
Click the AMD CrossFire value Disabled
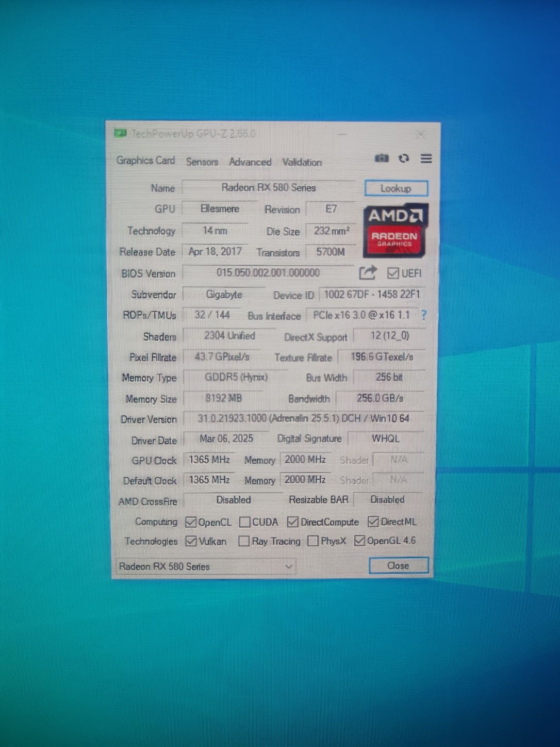pyautogui.click(x=234, y=500)
